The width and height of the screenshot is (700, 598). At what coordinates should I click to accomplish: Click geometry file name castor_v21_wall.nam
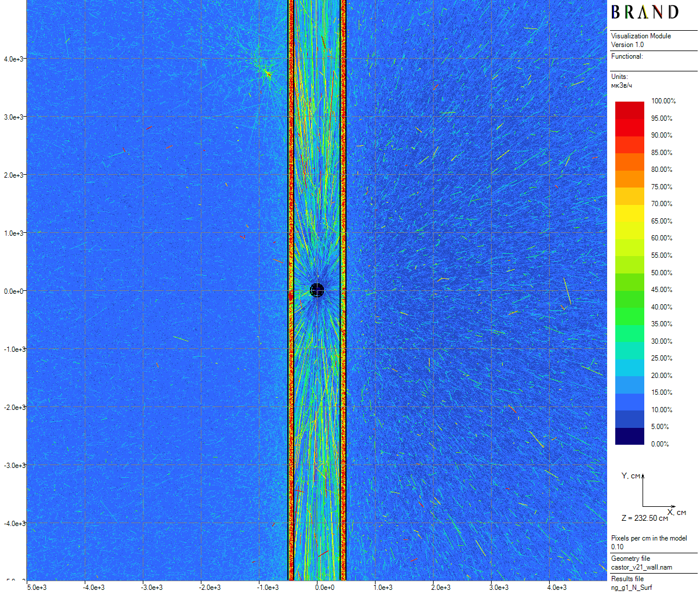tap(641, 567)
